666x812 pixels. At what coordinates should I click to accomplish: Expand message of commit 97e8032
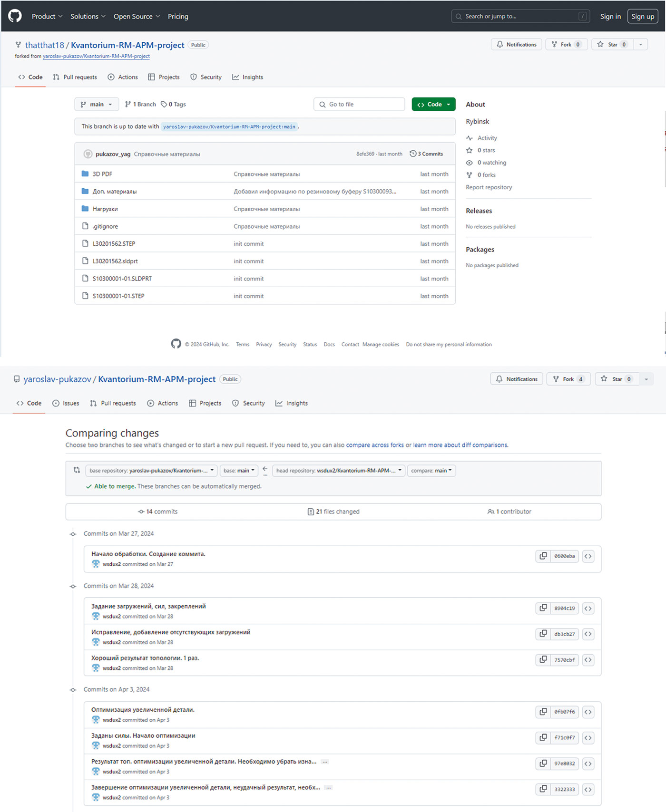325,762
